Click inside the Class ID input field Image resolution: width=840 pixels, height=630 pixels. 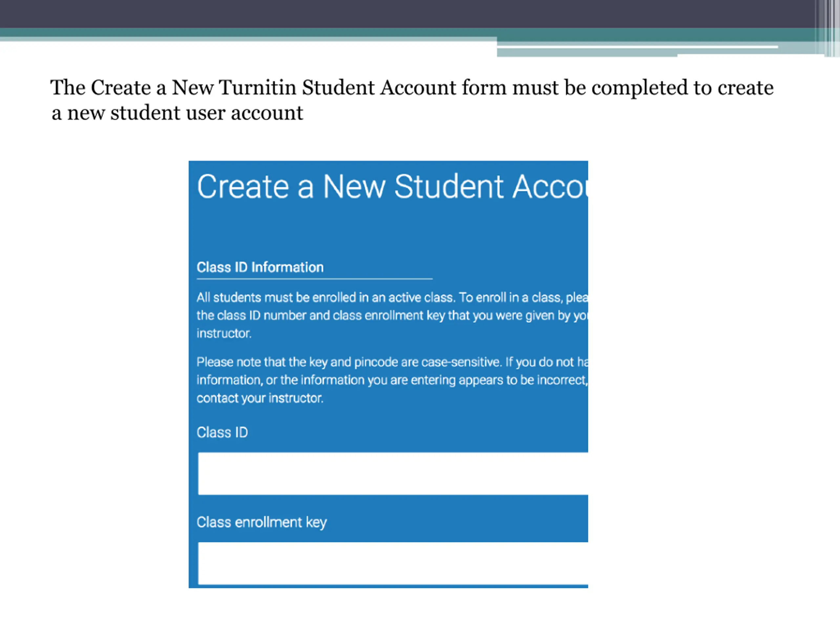coord(393,473)
